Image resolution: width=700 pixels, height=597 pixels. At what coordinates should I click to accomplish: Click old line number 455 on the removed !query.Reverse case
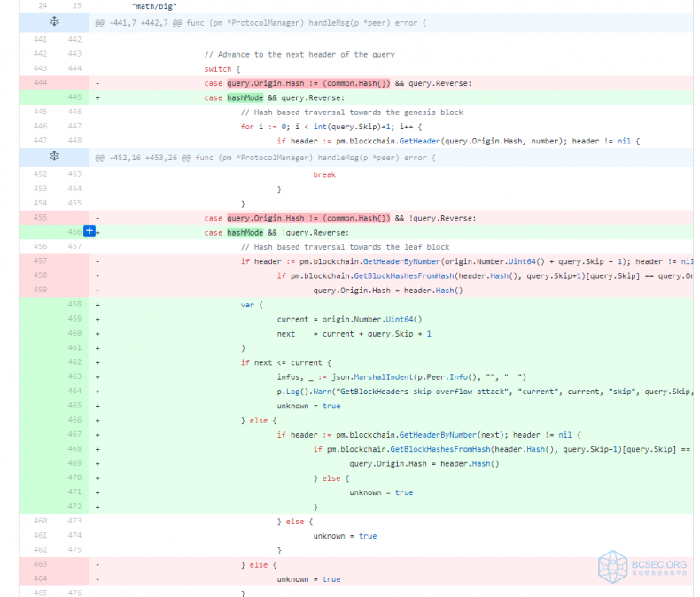[x=40, y=217]
